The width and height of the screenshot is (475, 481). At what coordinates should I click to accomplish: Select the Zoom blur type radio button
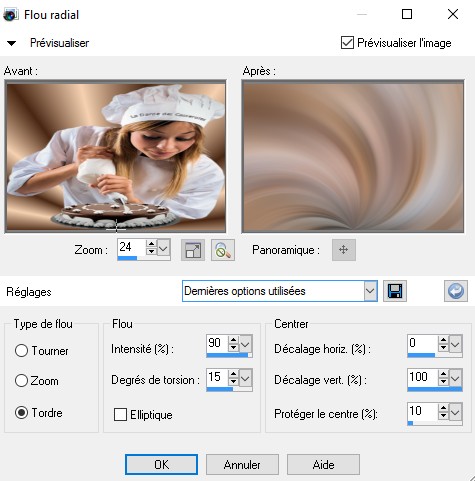point(22,380)
